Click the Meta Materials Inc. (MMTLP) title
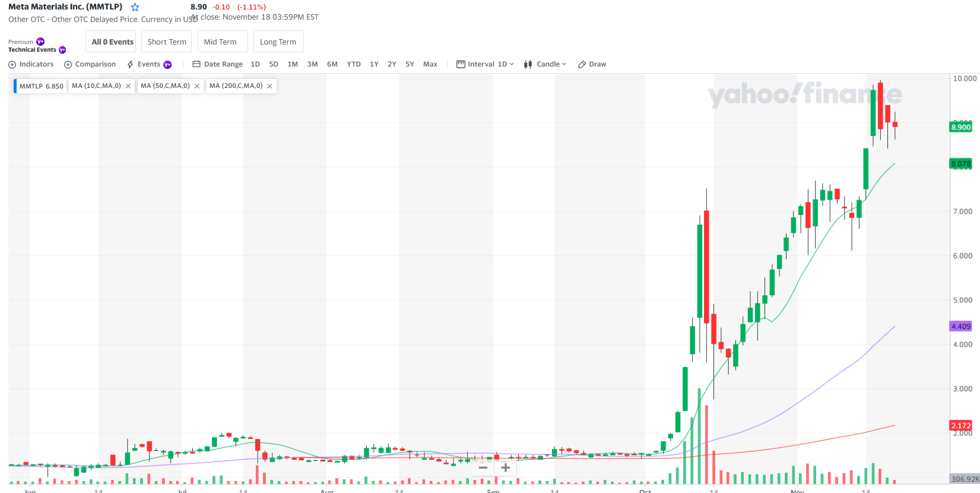The height and width of the screenshot is (493, 980). coord(65,7)
